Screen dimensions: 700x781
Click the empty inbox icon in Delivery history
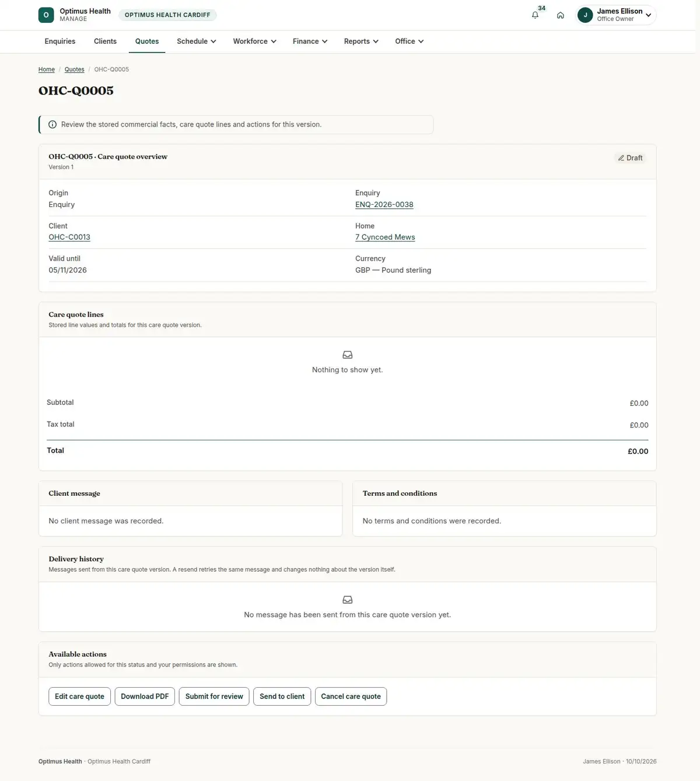(348, 600)
